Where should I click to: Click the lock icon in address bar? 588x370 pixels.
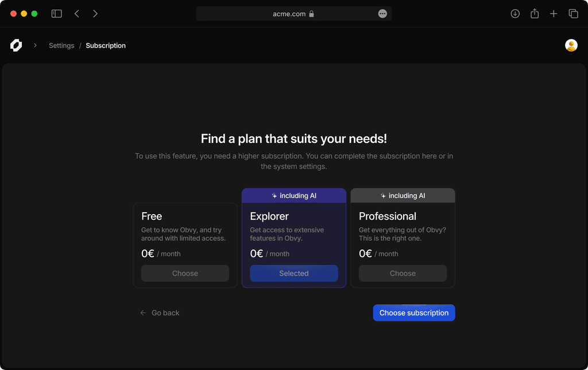coord(311,14)
